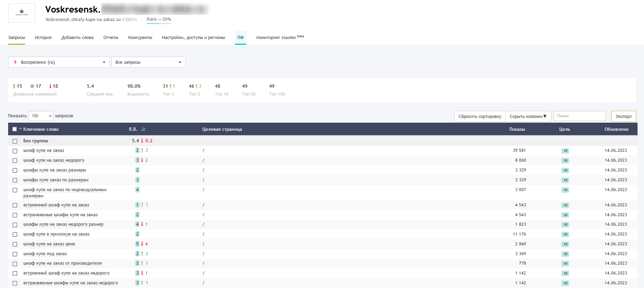This screenshot has width=644, height=288.
Task: Focus the Поиск search field
Action: point(580,116)
